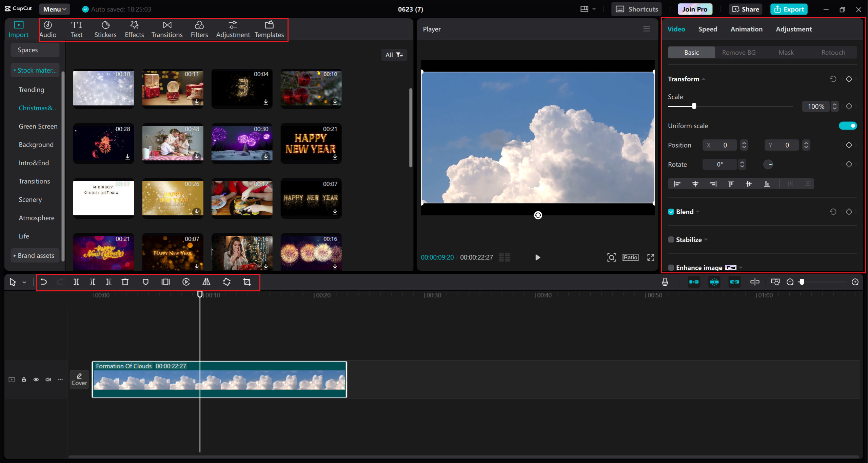
Task: Open the Stickers panel
Action: pyautogui.click(x=105, y=29)
